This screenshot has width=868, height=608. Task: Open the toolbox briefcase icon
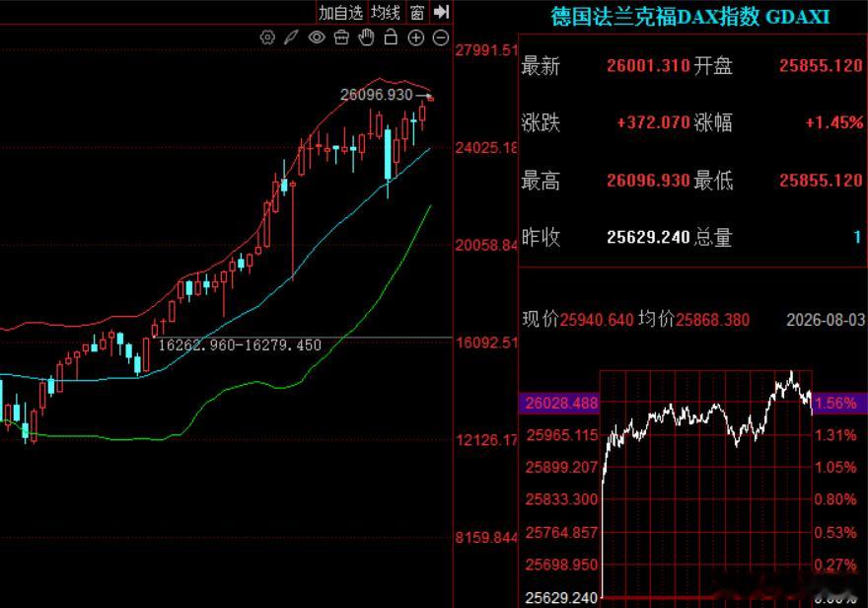point(341,38)
